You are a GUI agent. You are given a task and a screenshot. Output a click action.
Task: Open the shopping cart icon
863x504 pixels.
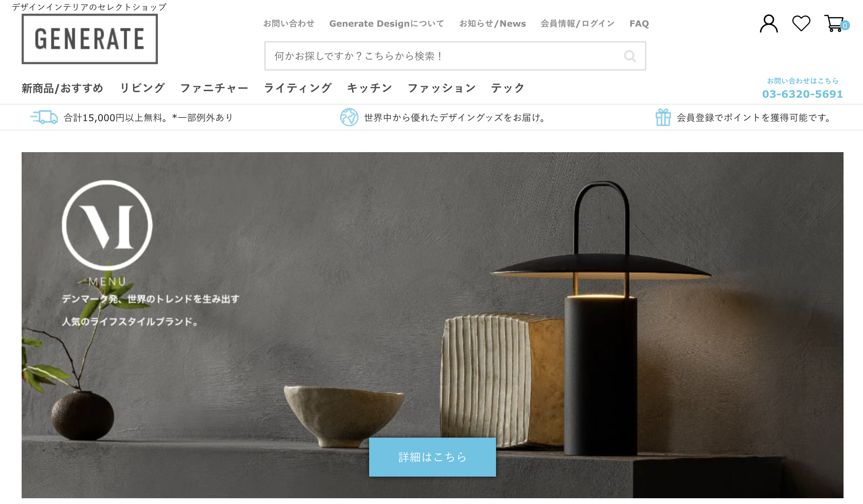(x=835, y=23)
